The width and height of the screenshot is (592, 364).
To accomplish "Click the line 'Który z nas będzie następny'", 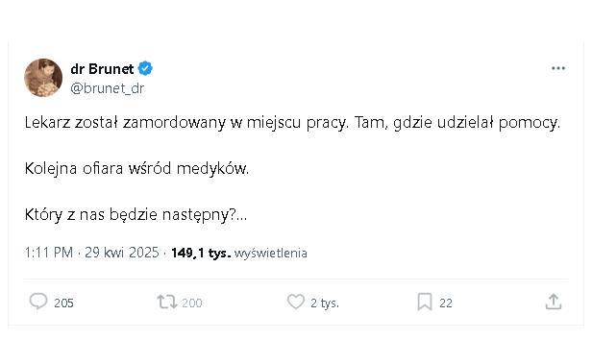I will [136, 214].
